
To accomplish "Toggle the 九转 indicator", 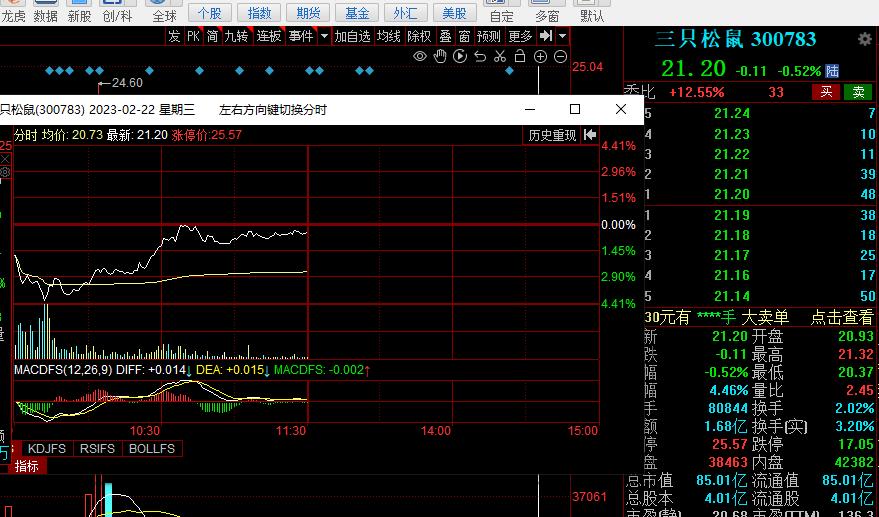I will (236, 36).
